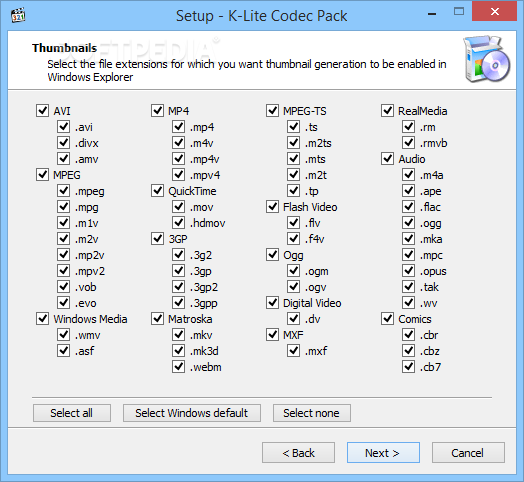
Task: Toggle the .evo checkbox
Action: (63, 303)
